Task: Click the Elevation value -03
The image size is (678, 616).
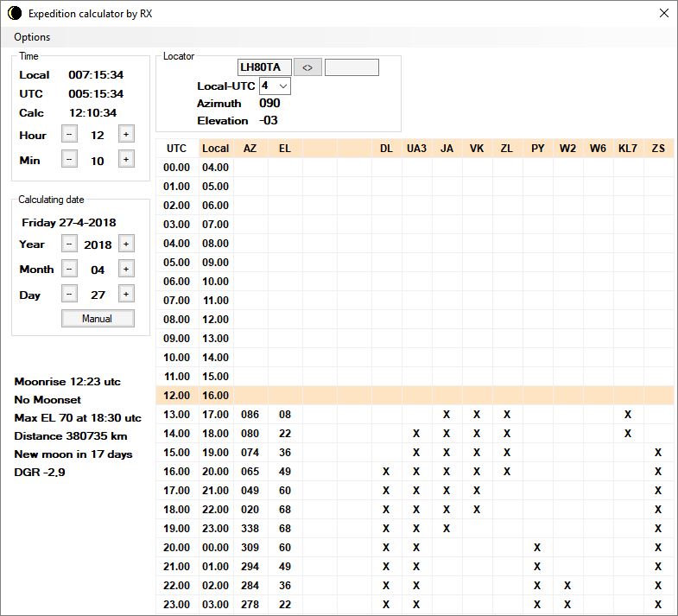Action: click(269, 121)
